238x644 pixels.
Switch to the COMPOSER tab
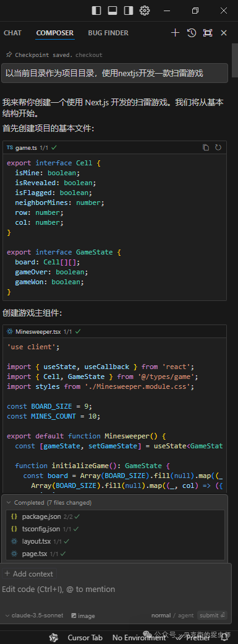pos(55,33)
